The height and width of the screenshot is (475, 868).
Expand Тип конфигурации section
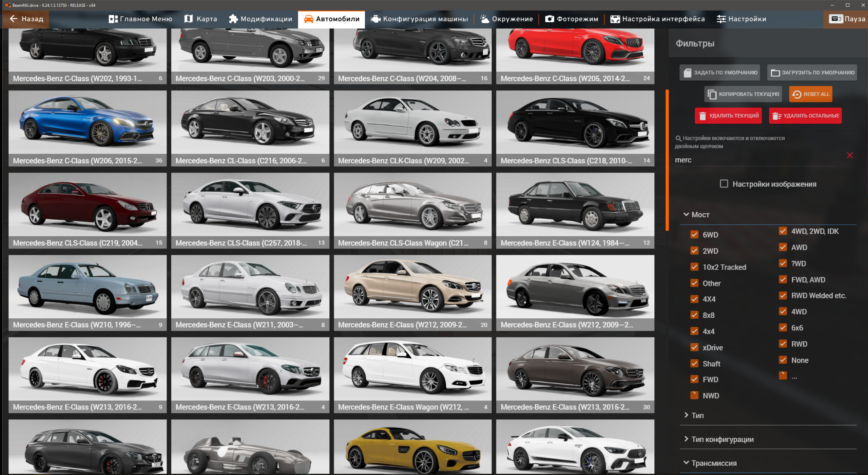pyautogui.click(x=768, y=439)
